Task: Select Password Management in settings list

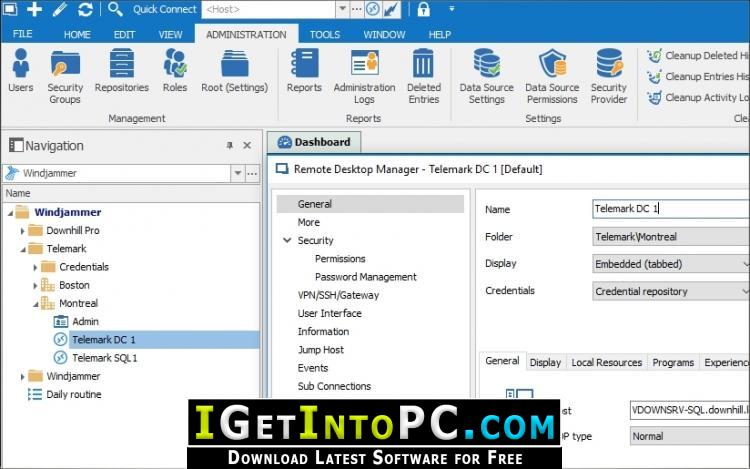Action: pyautogui.click(x=365, y=277)
